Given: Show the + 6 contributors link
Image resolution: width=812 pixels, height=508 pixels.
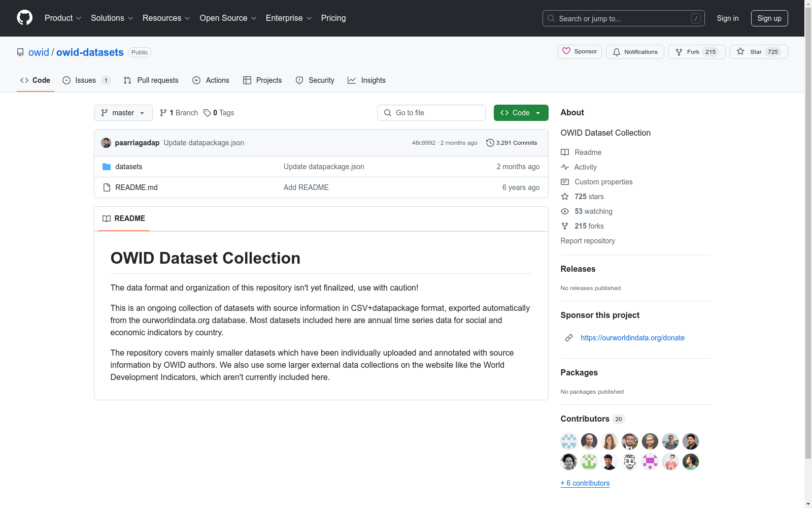Looking at the screenshot, I should (x=585, y=483).
